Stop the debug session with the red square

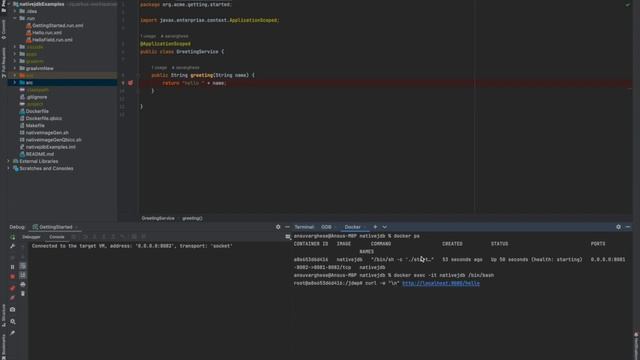13,277
